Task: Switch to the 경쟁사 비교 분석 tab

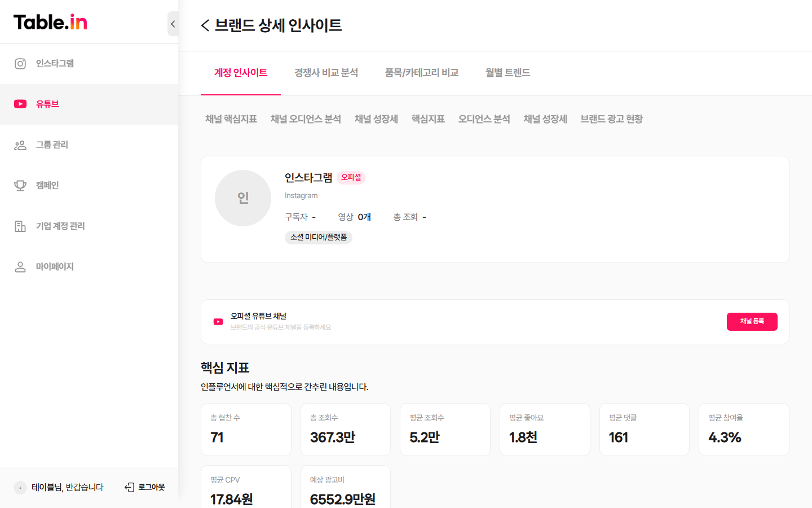Action: tap(325, 72)
